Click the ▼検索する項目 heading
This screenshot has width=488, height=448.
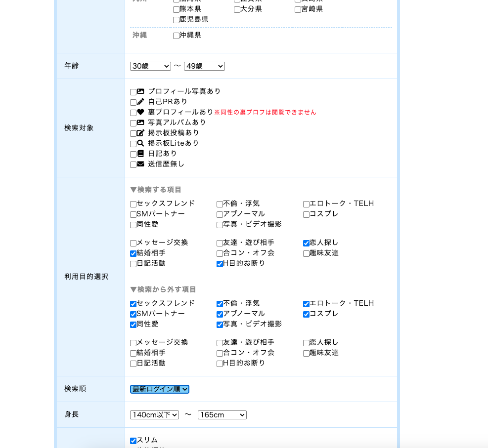[x=156, y=190]
